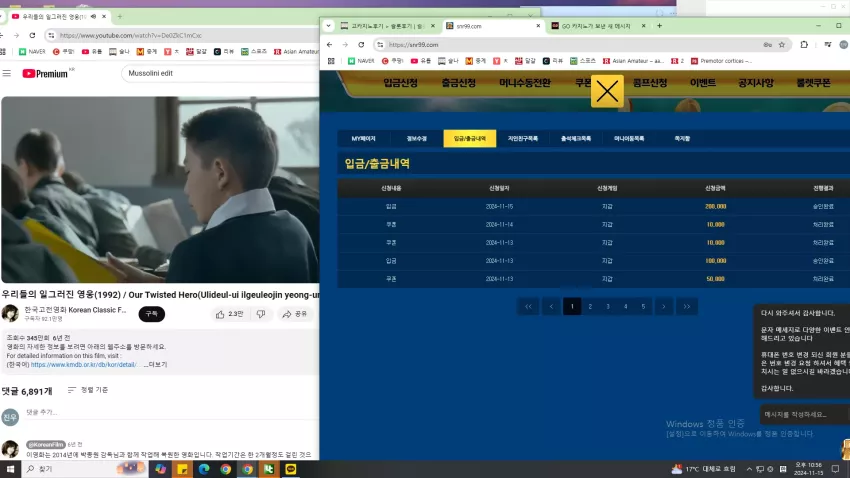Click the 200,000 amount in the 2024-11-15 row
Viewport: 850px width, 478px height.
point(716,206)
